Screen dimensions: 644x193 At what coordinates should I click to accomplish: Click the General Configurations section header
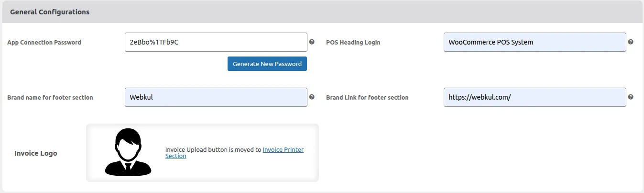50,12
